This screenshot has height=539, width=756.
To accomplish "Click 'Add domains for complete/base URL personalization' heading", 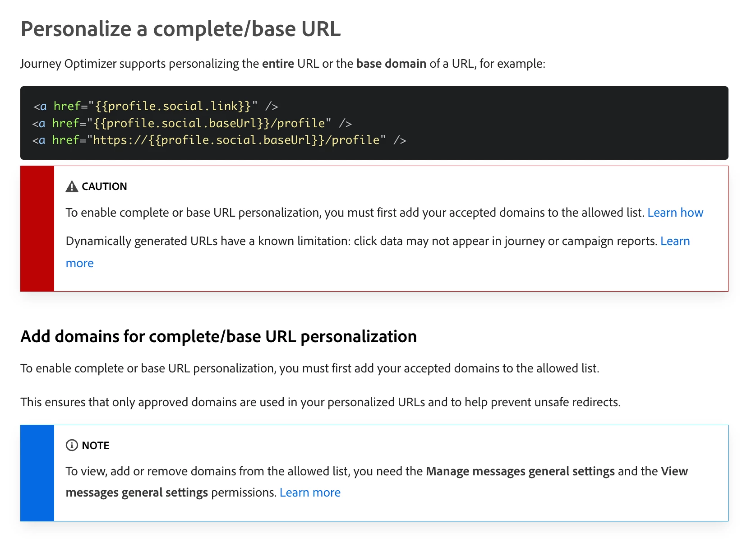I will pyautogui.click(x=219, y=337).
